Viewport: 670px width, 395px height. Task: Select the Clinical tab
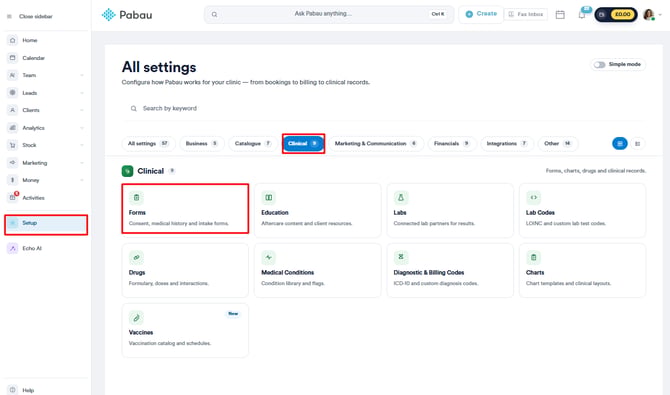[303, 144]
